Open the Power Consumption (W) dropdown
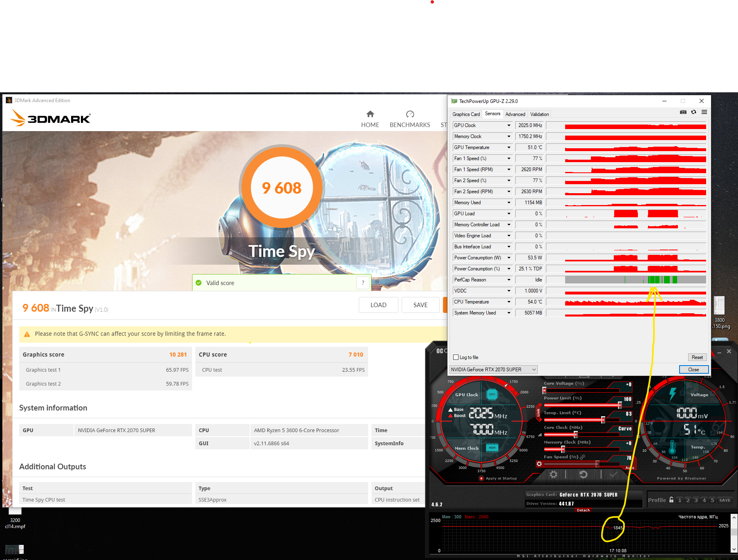 pos(509,258)
